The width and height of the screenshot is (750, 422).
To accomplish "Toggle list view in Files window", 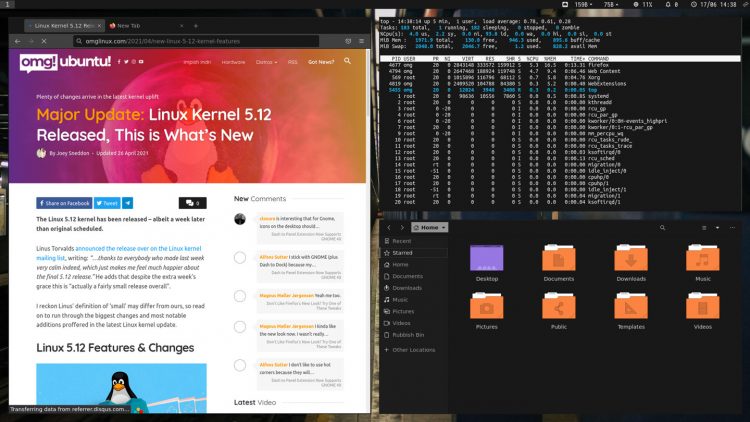I will pyautogui.click(x=704, y=228).
